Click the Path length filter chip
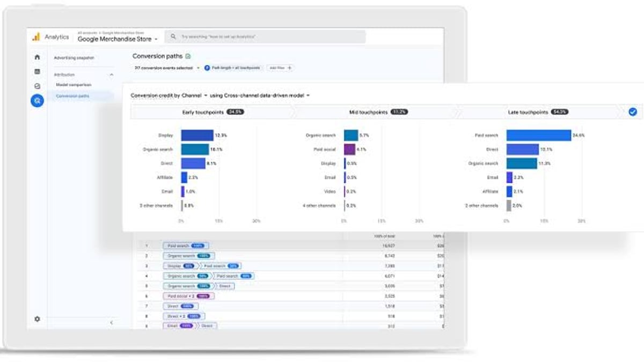This screenshot has height=362, width=644. tap(233, 68)
